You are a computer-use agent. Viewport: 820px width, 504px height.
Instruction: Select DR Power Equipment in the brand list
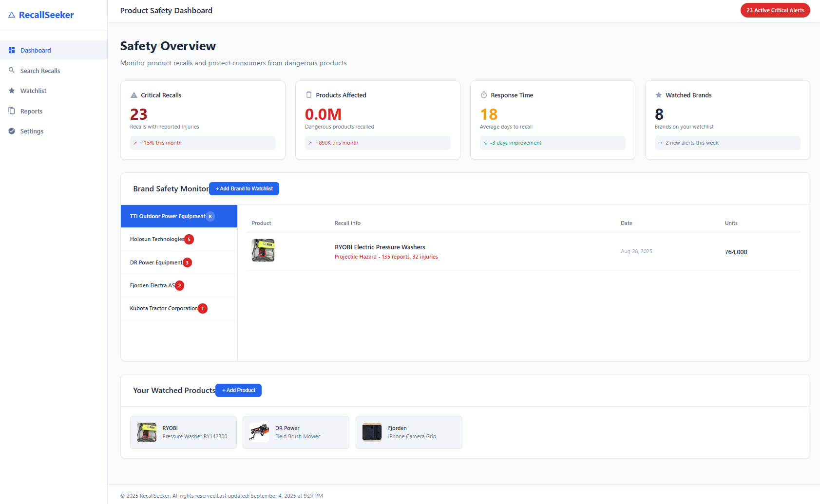[155, 262]
